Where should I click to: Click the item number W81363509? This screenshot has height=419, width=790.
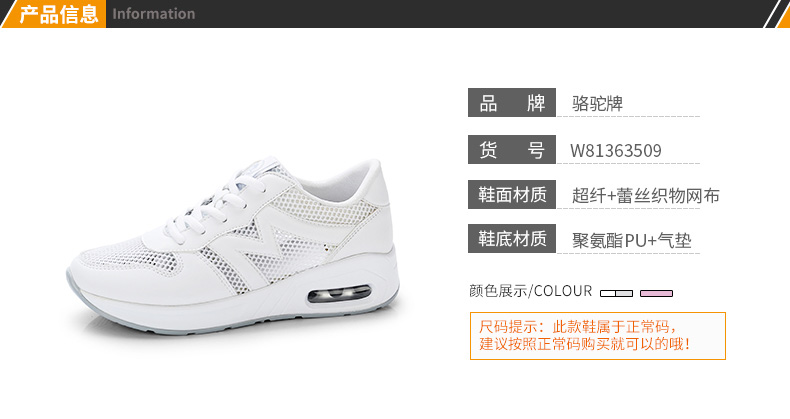click(x=616, y=150)
